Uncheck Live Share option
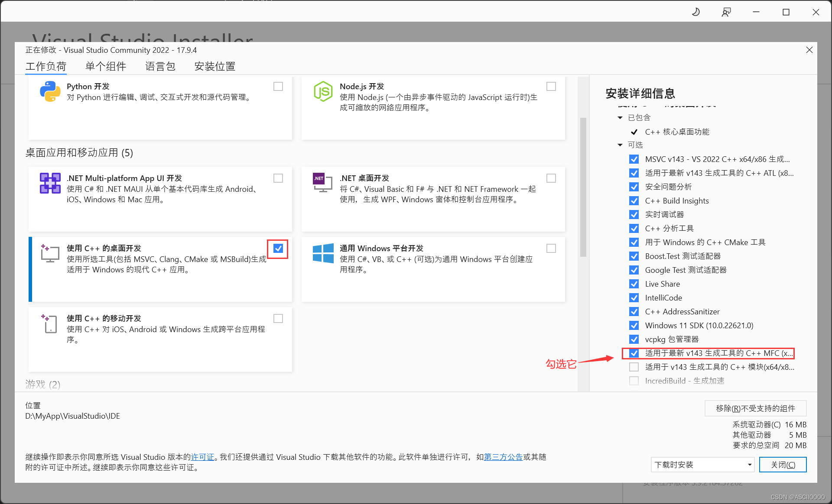Viewport: 832px width, 504px height. pos(634,284)
